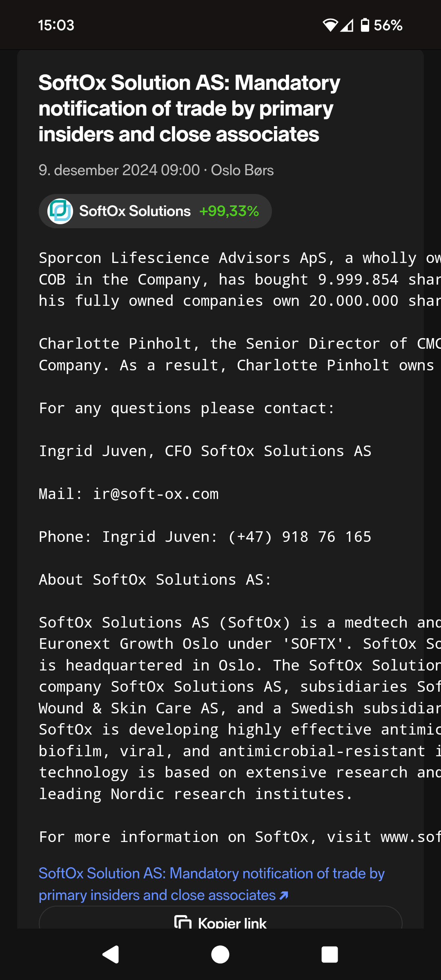Tap the 15:03 clock in status bar
441x980 pixels.
click(56, 25)
